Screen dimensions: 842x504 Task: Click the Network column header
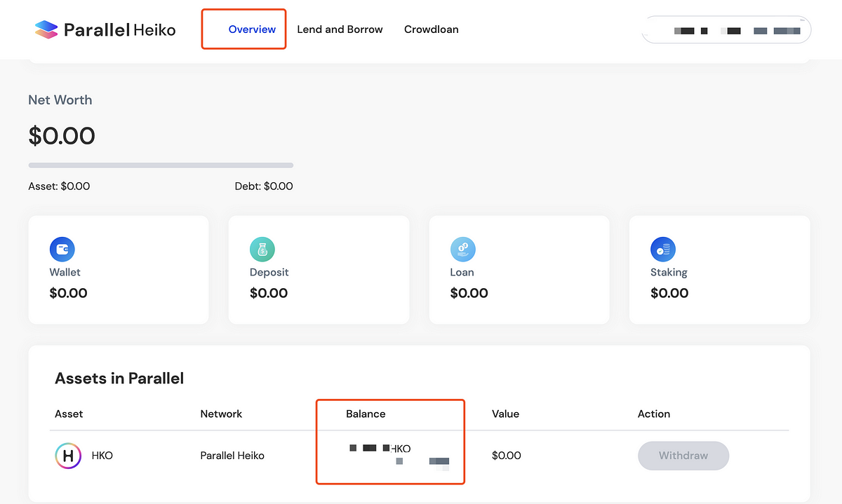pos(221,414)
